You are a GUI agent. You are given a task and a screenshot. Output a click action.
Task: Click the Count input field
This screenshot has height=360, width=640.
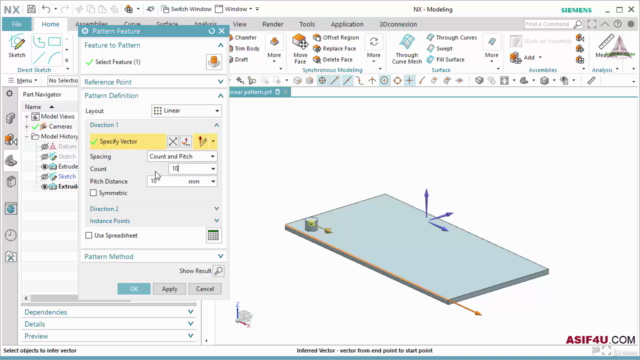tap(189, 169)
